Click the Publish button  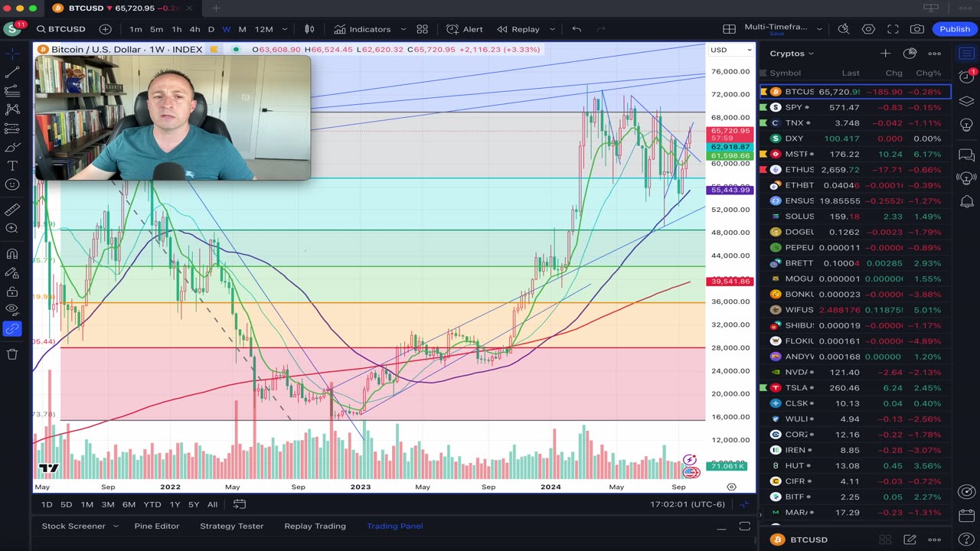pyautogui.click(x=955, y=29)
